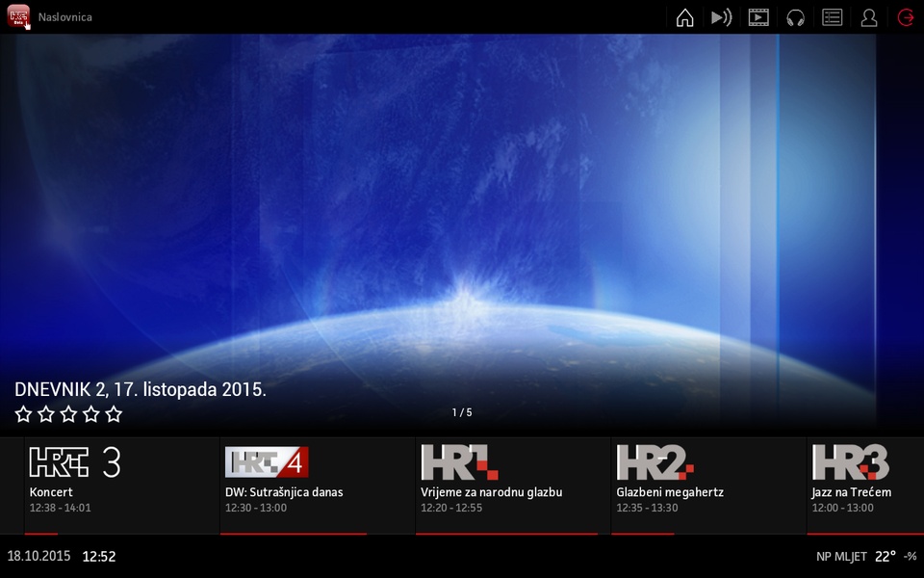Click the 22° temperature reading
This screenshot has height=578, width=924.
tap(885, 556)
